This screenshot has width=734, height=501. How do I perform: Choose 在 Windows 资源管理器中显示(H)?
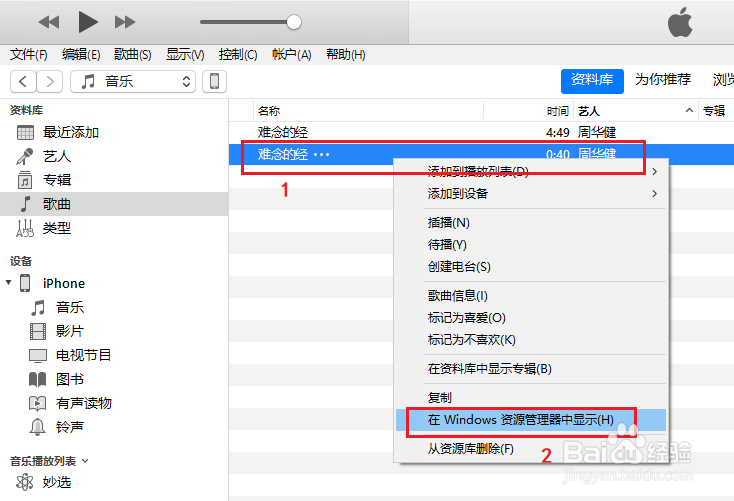click(x=532, y=420)
